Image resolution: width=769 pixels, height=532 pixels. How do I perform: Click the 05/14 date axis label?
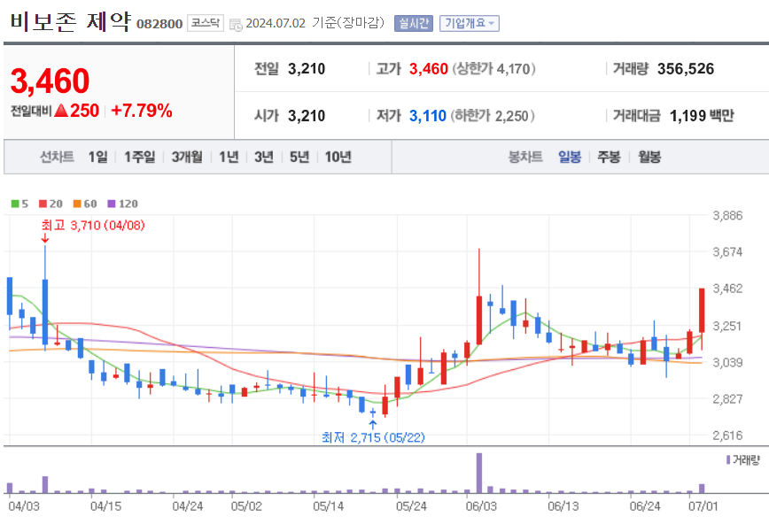click(329, 506)
